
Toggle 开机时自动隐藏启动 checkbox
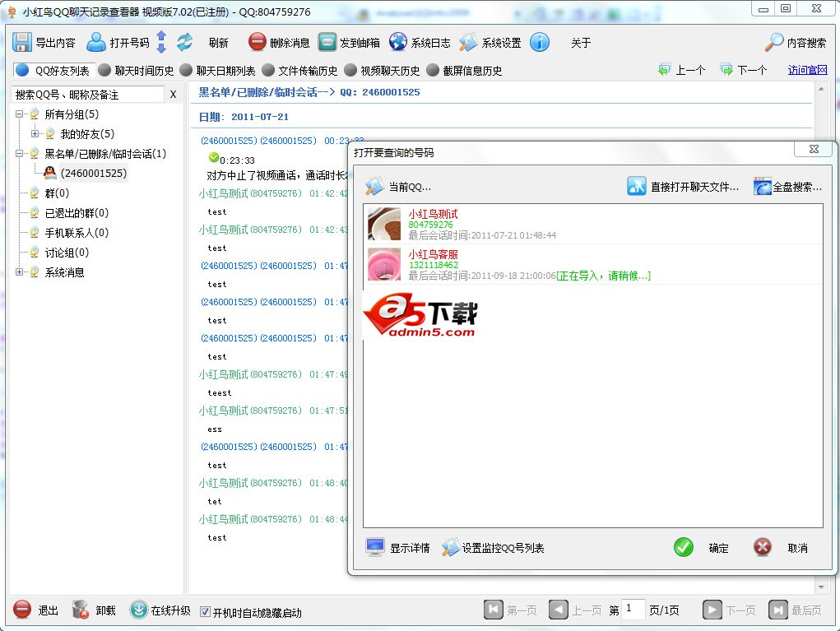point(205,612)
